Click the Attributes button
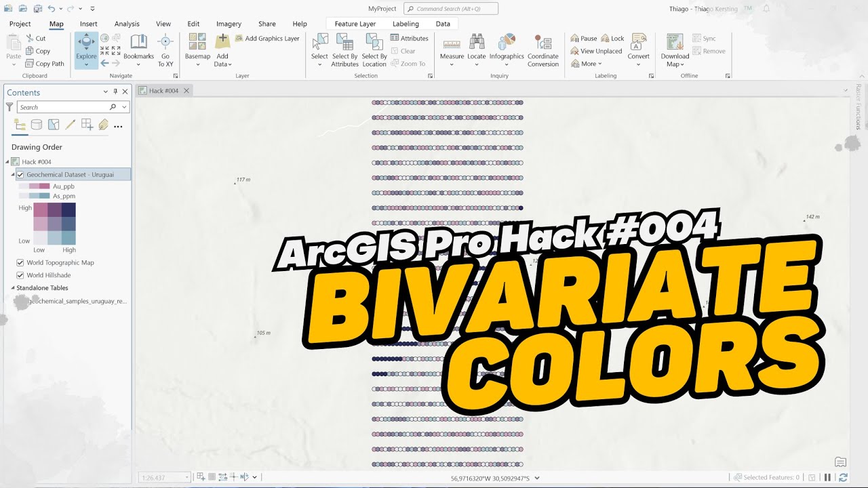Viewport: 868px width, 488px height. tap(410, 39)
